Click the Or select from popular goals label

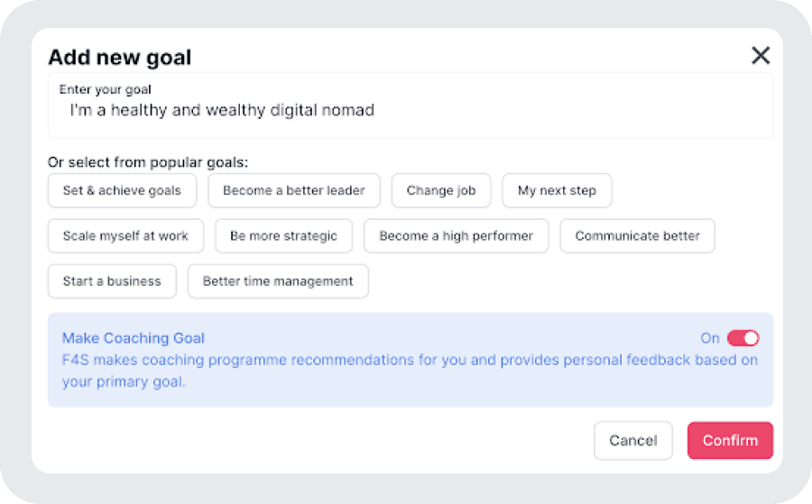[x=148, y=163]
